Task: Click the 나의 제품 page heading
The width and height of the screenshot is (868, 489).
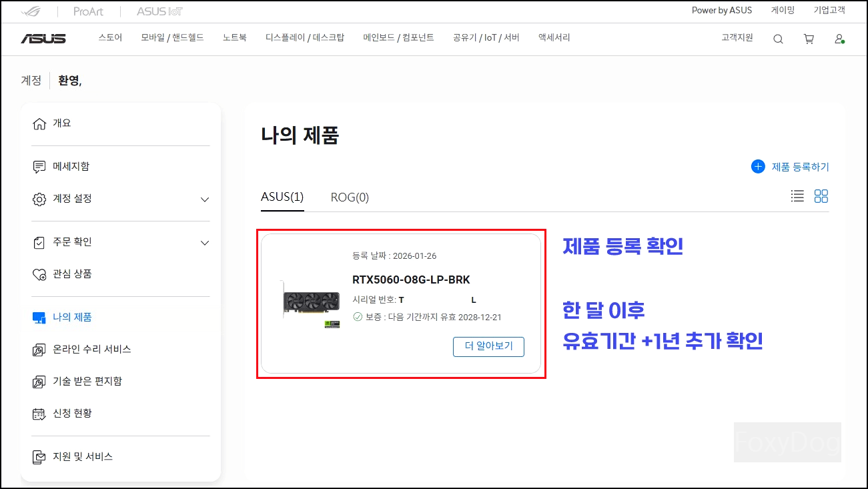Action: [300, 135]
